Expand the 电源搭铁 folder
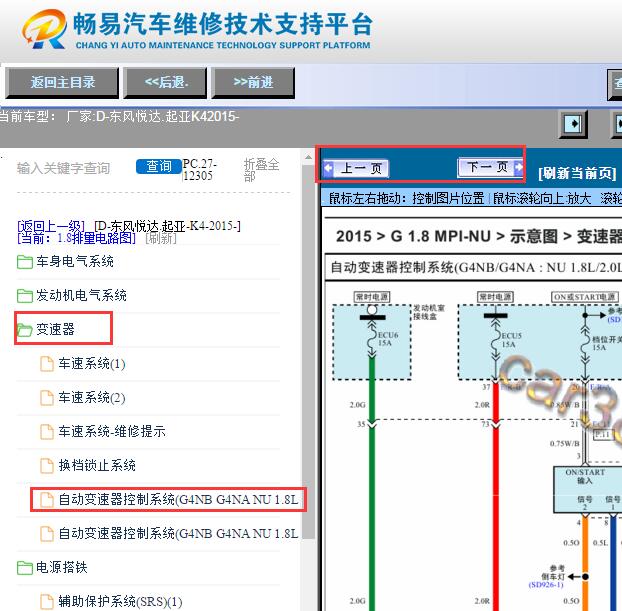This screenshot has width=622, height=611. (x=61, y=567)
